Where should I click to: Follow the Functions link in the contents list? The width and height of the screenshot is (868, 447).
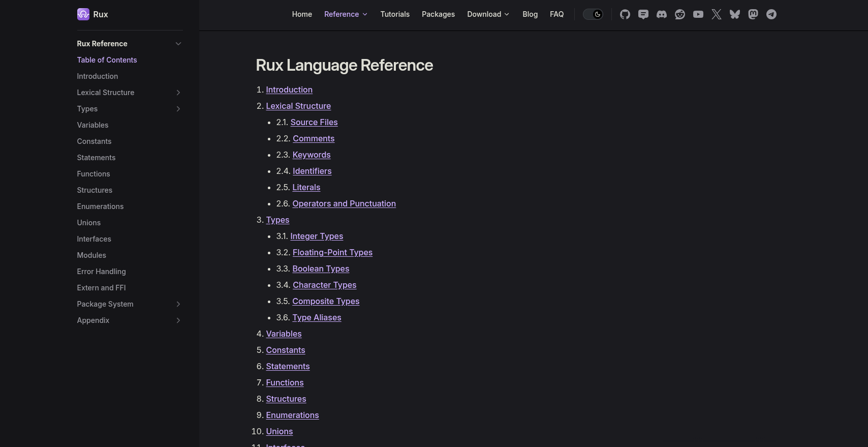285,382
